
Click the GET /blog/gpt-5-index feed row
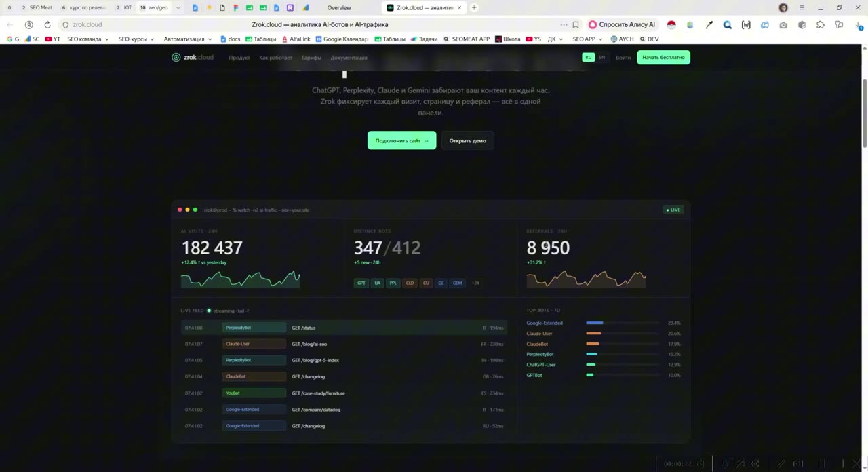[344, 360]
